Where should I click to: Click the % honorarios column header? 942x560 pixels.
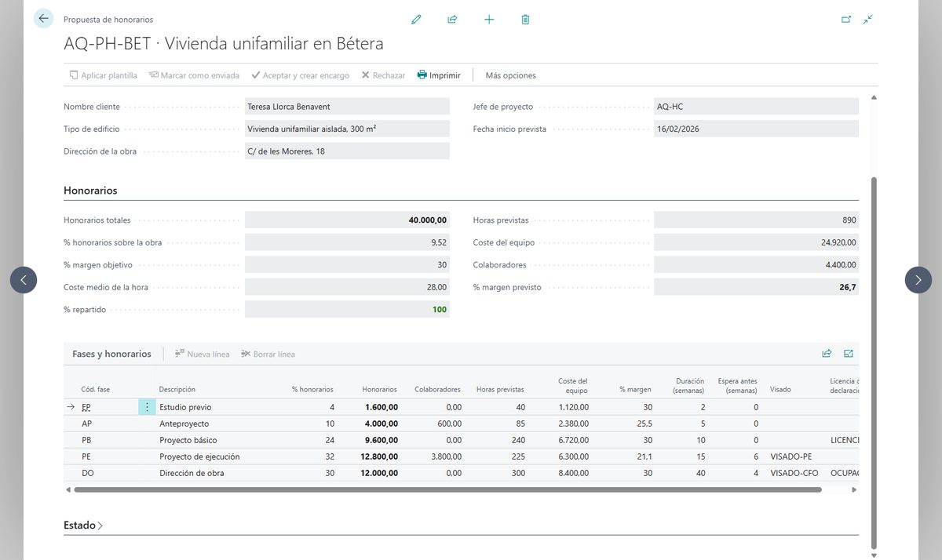point(312,389)
